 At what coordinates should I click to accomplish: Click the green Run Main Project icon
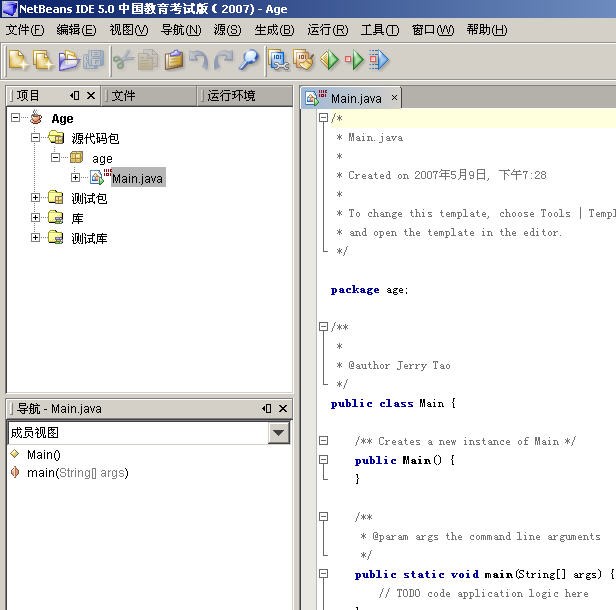click(329, 60)
